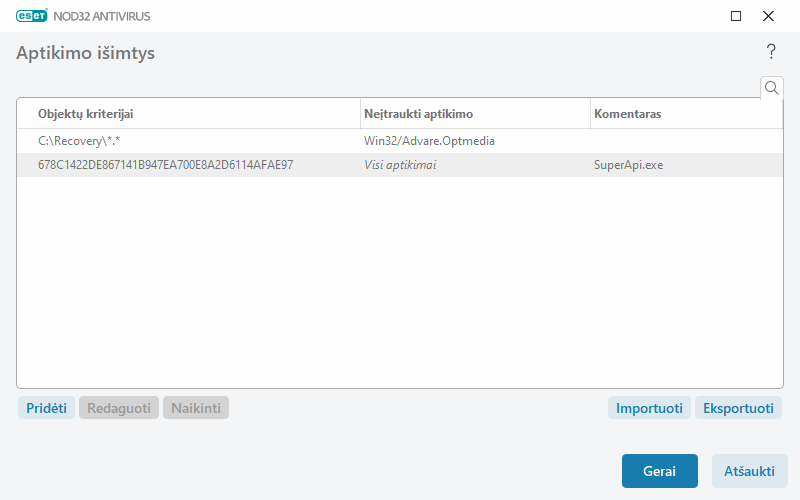Sort by Objektų kriterijai column header
The width and height of the screenshot is (800, 500).
click(x=189, y=114)
